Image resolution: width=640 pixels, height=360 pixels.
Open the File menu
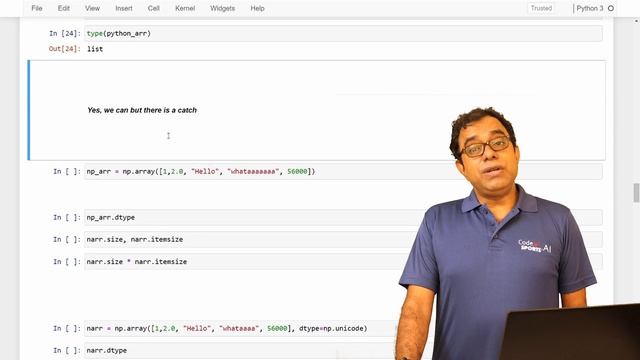click(37, 8)
